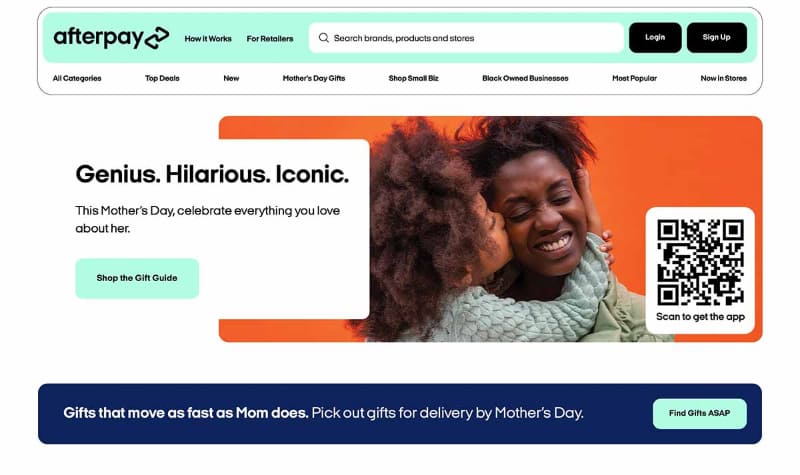Focus the search brands, products and stores field
Viewport: 800px width, 475px height.
[x=466, y=38]
